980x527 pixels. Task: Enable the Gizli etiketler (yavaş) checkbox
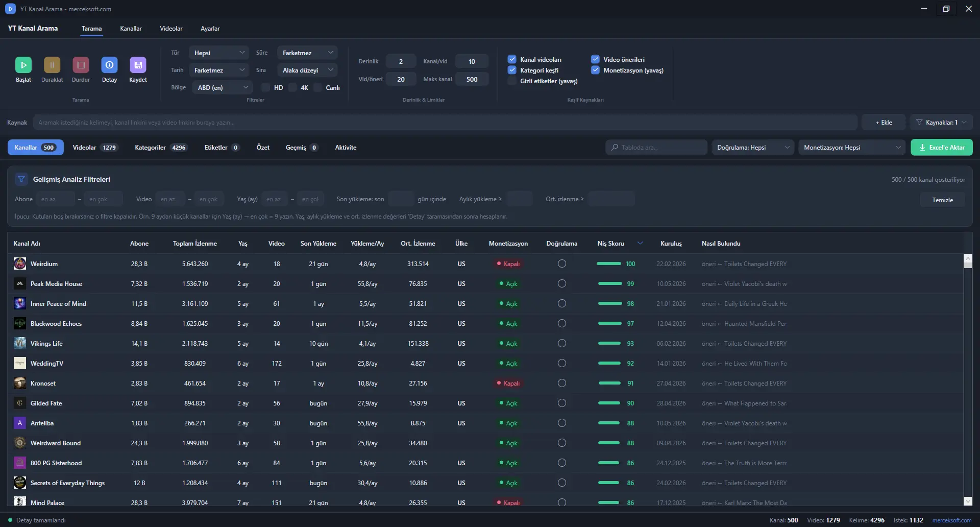click(512, 81)
